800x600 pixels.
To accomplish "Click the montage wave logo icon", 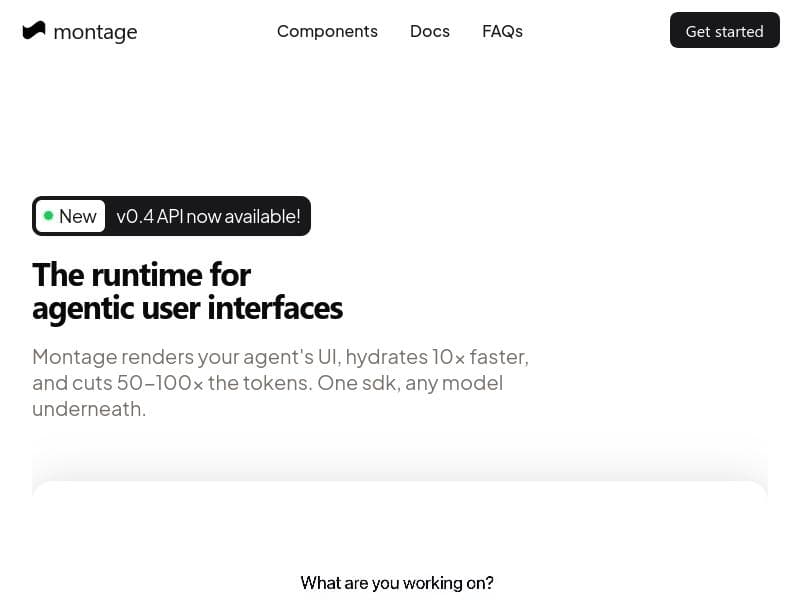I will tap(34, 30).
